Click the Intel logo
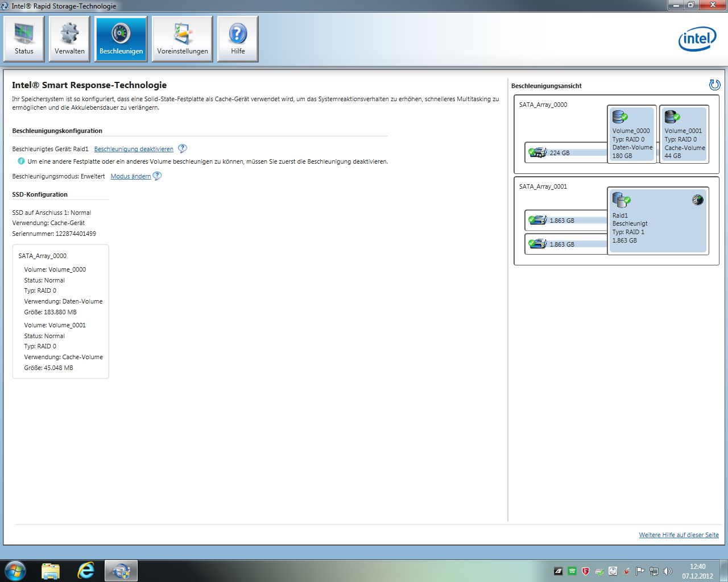 point(697,39)
